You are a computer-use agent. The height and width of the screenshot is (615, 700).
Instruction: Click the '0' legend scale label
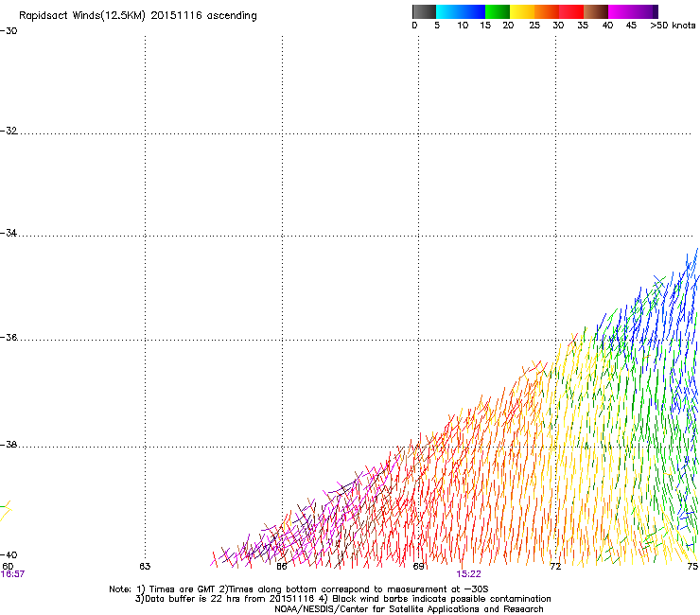click(x=414, y=26)
